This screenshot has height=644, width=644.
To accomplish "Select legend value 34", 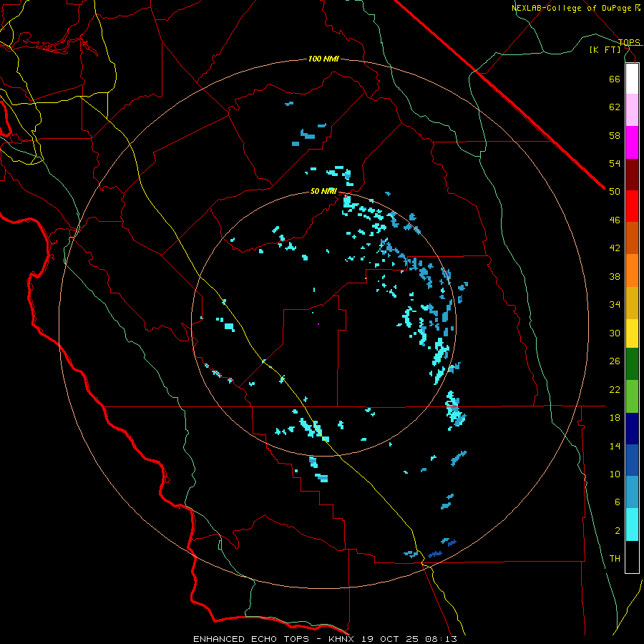I will click(x=615, y=305).
